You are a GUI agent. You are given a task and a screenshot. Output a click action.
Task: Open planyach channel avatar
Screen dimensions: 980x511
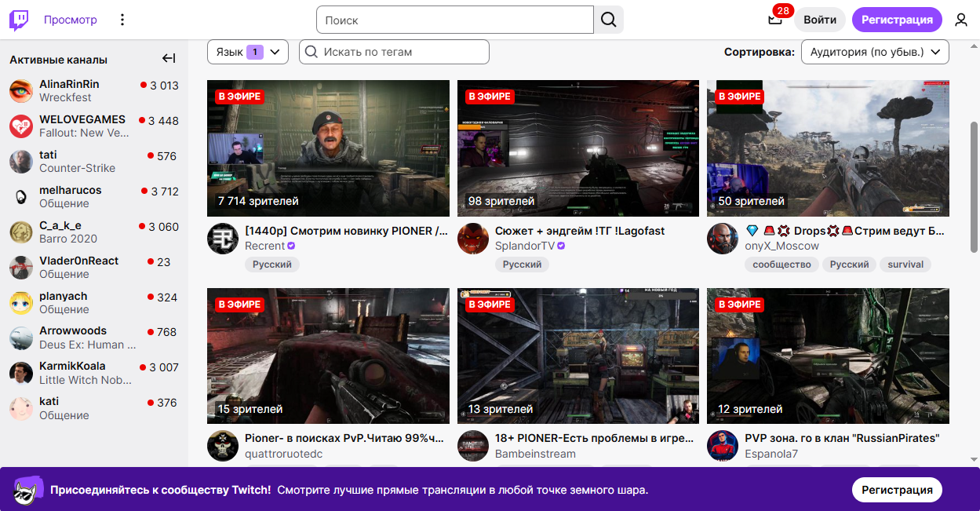coord(21,303)
